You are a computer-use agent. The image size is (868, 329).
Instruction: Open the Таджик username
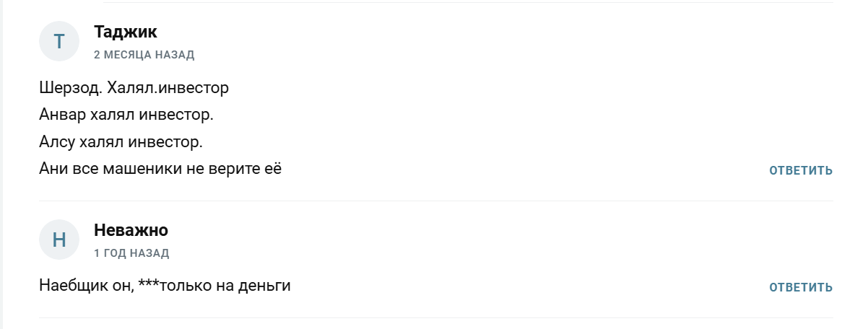pos(126,32)
